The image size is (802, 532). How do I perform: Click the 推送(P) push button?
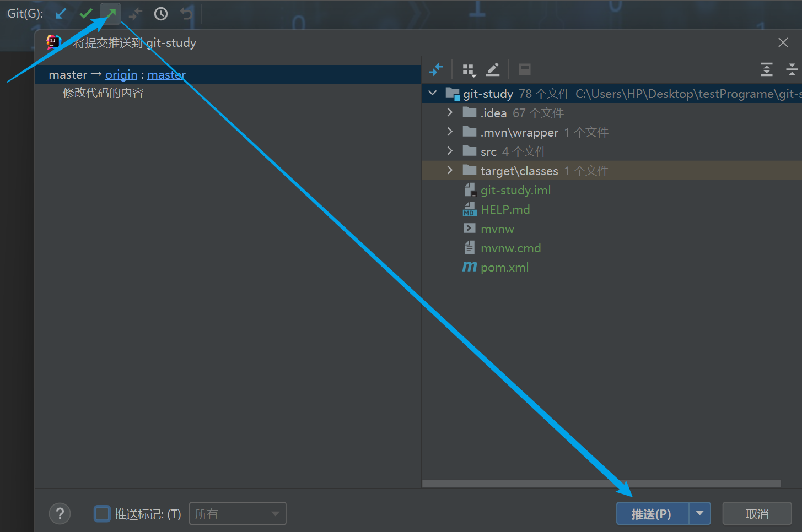point(653,514)
